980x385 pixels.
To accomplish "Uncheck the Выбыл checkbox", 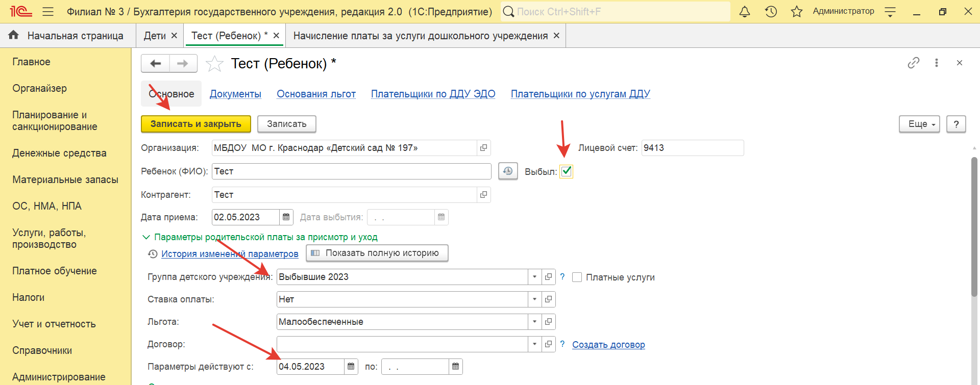I will [x=566, y=171].
